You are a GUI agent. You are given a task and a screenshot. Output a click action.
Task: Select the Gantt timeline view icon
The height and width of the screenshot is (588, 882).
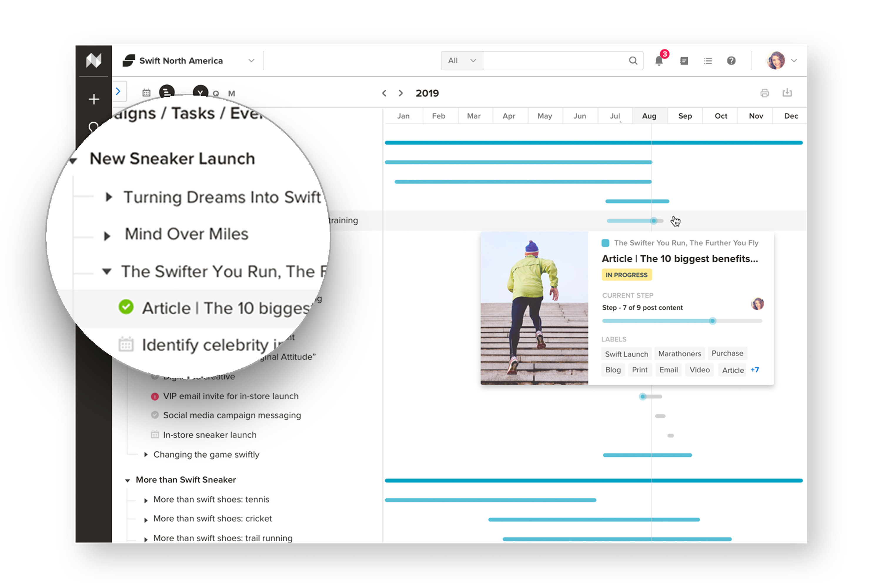(x=166, y=92)
